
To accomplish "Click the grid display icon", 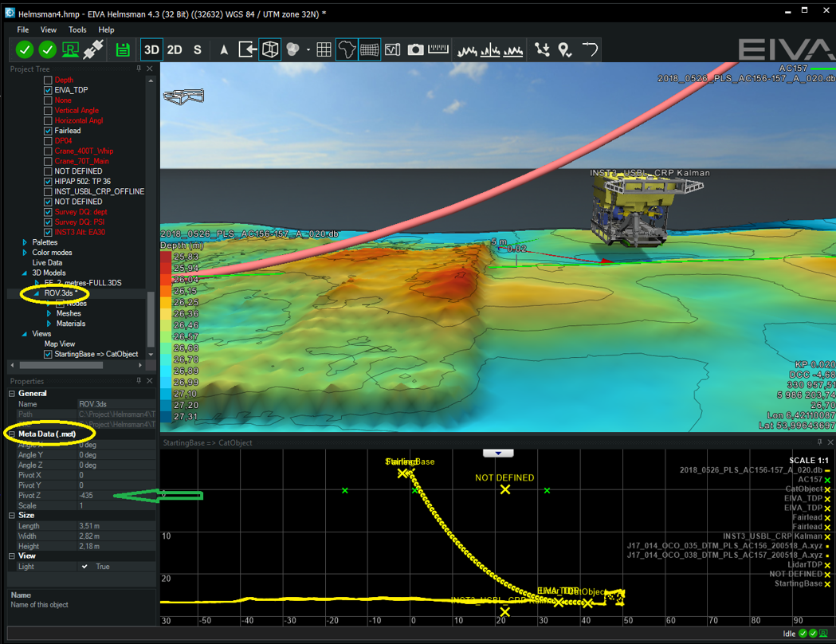I will (324, 49).
